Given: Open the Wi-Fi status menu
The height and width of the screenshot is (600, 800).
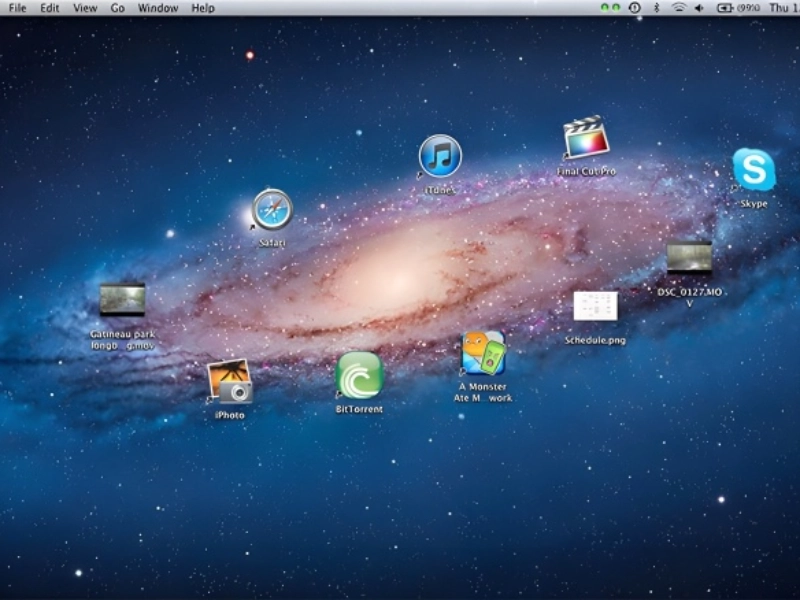Looking at the screenshot, I should pyautogui.click(x=678, y=8).
